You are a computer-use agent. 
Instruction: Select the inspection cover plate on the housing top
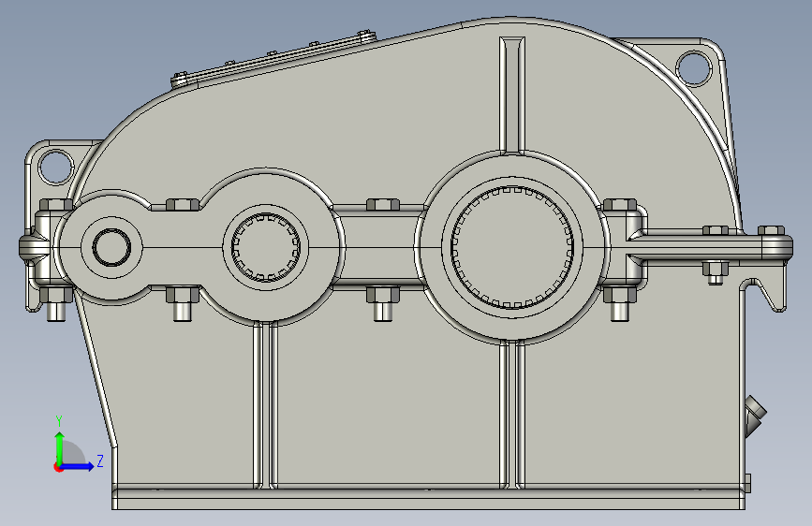273,59
